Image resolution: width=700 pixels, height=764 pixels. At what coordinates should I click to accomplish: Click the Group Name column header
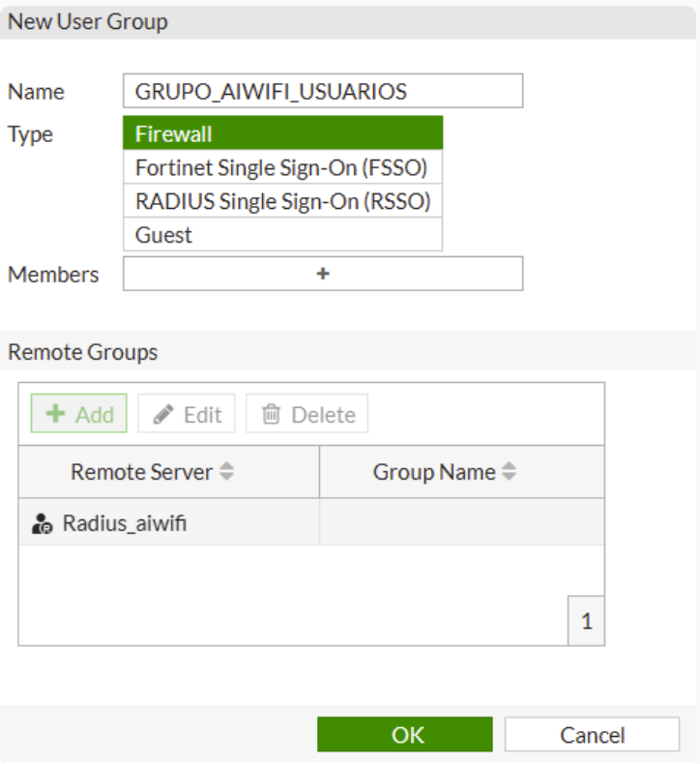434,472
